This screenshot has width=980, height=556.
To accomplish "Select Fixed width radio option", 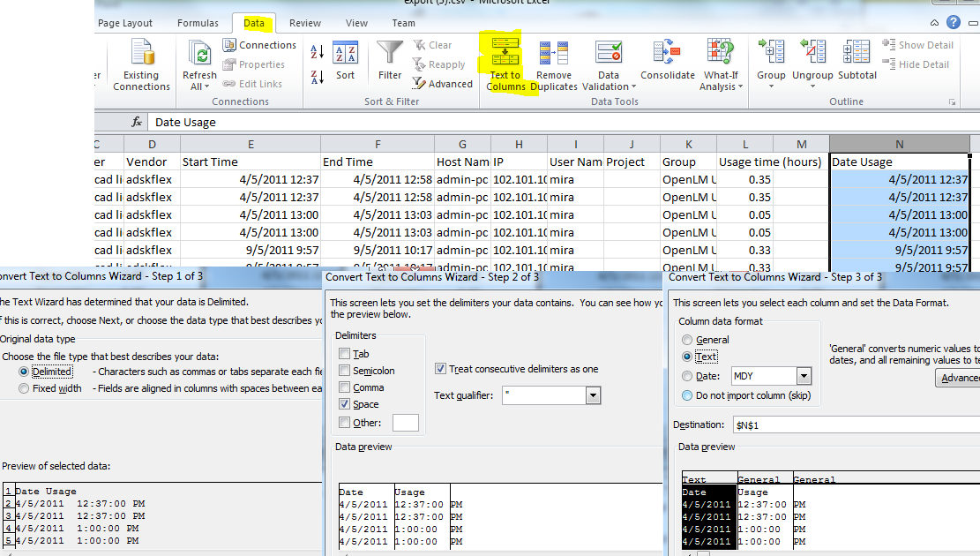I will 24,388.
